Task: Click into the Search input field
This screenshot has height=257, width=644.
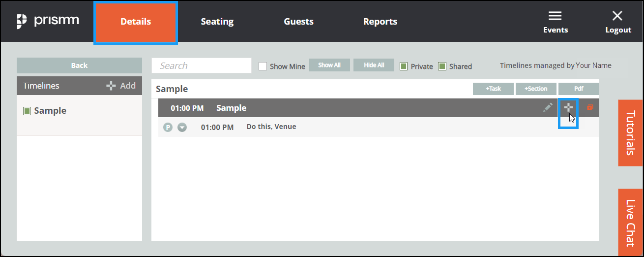Action: click(202, 65)
